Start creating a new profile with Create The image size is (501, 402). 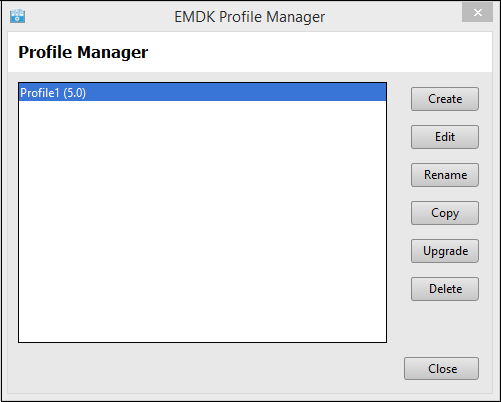coord(445,99)
